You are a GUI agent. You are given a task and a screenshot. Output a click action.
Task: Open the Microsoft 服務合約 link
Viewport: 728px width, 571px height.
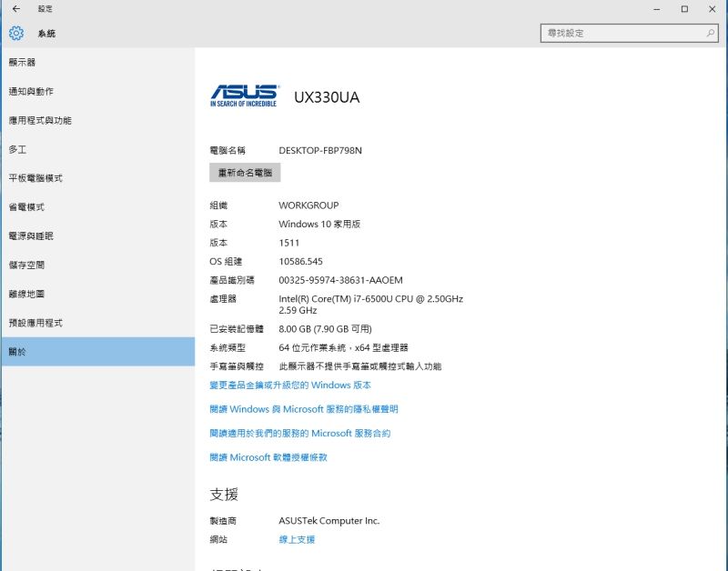click(300, 433)
